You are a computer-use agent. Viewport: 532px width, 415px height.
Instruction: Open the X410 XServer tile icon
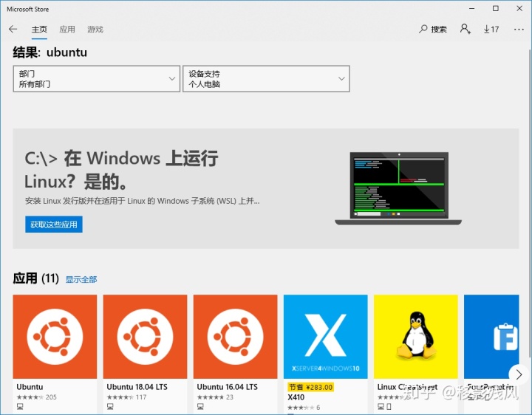(x=326, y=336)
